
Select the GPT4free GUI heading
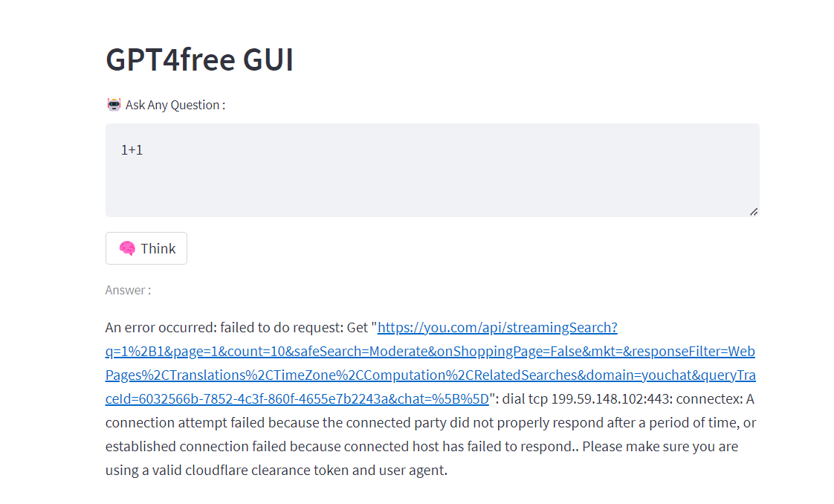pyautogui.click(x=199, y=59)
